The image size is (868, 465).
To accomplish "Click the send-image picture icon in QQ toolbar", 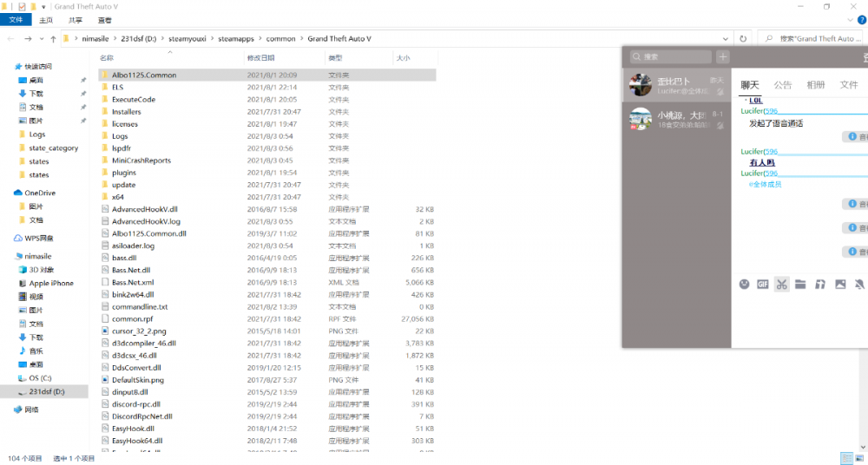I will pyautogui.click(x=840, y=284).
